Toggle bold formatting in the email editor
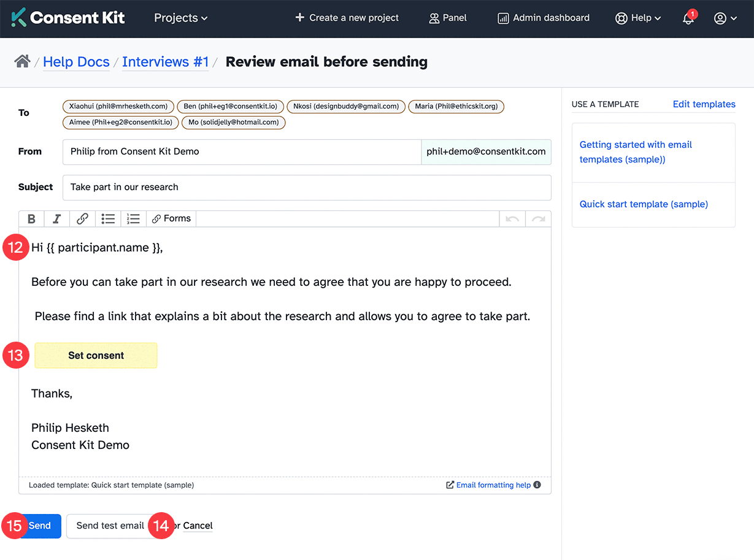 (31, 218)
